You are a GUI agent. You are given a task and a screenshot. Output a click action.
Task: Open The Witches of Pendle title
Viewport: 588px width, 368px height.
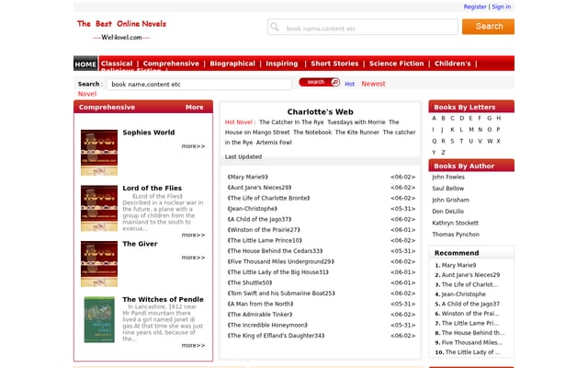tap(163, 299)
